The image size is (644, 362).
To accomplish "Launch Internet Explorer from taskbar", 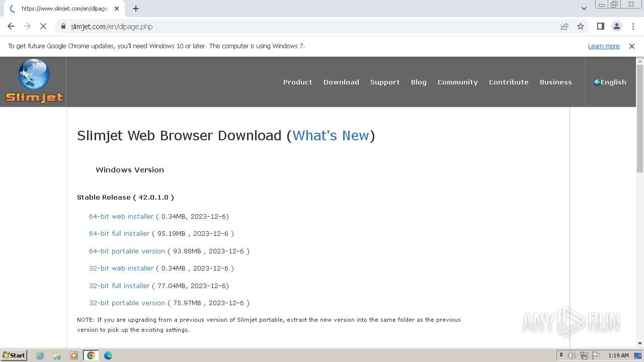I will pos(40,355).
